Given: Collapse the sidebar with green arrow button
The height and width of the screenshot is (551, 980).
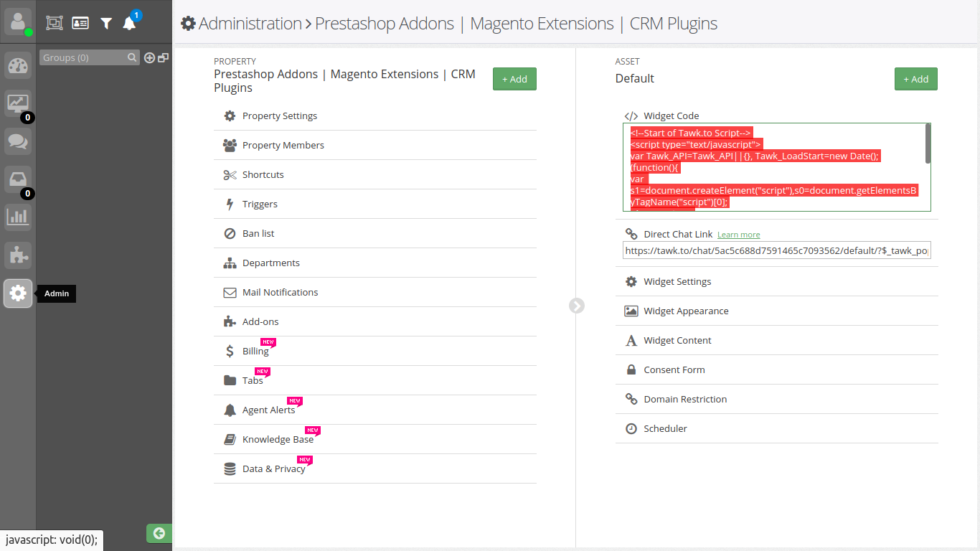Looking at the screenshot, I should pyautogui.click(x=159, y=533).
